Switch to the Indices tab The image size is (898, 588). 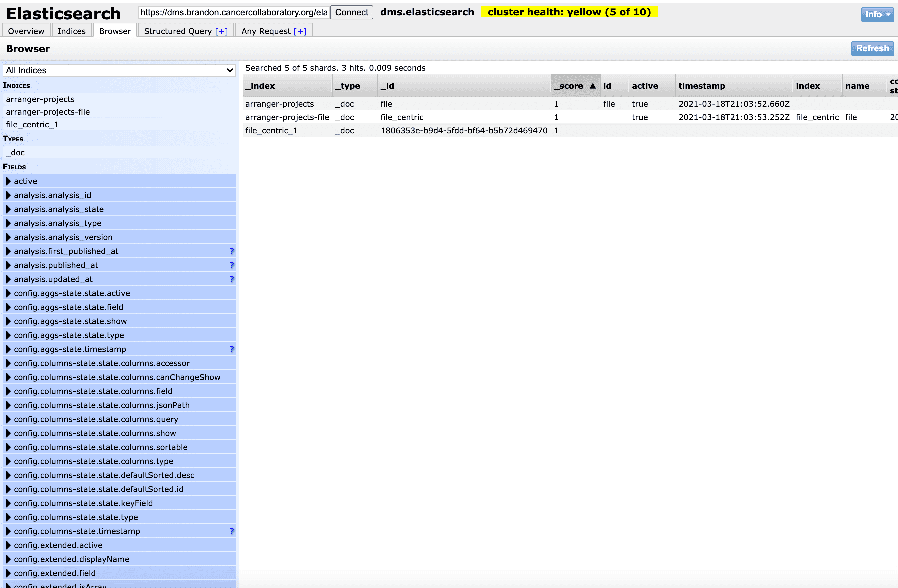72,31
